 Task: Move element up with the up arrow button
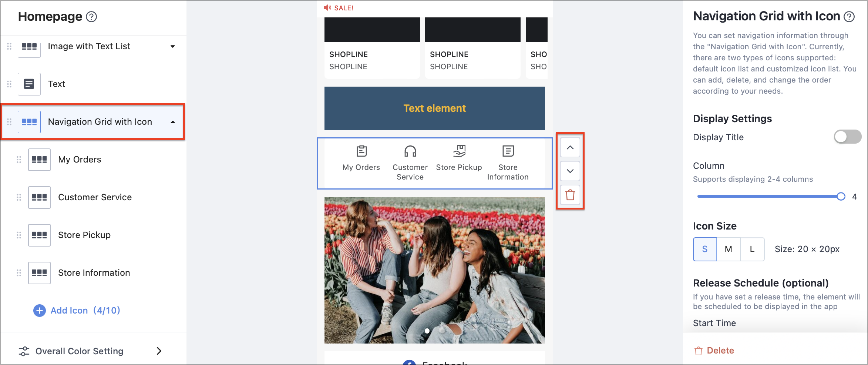point(570,148)
